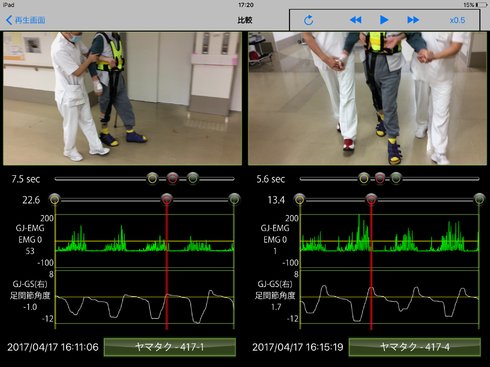The width and height of the screenshot is (490, 367).
Task: Tap green end knob on 13.4 slider
Action: [479, 199]
